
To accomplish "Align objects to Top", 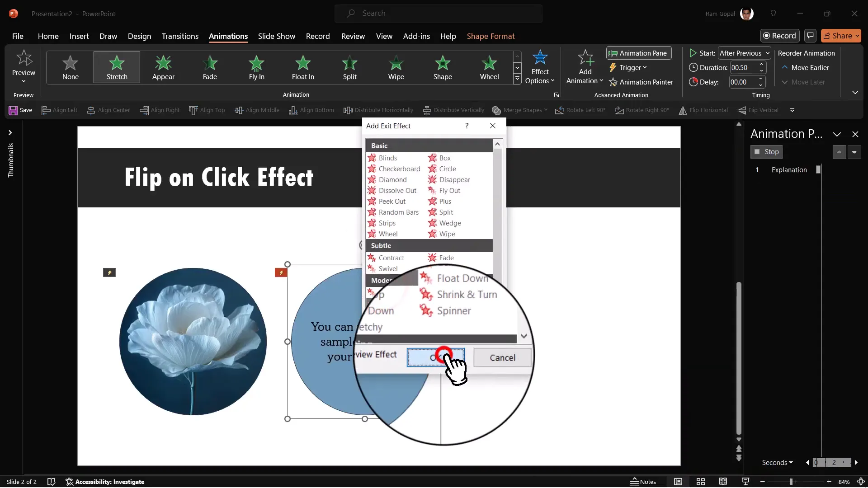I will pyautogui.click(x=207, y=110).
